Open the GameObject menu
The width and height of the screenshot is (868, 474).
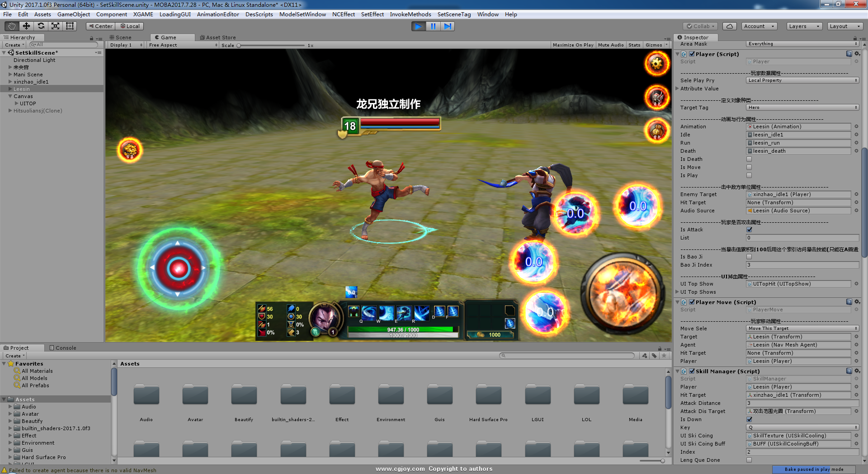(74, 14)
